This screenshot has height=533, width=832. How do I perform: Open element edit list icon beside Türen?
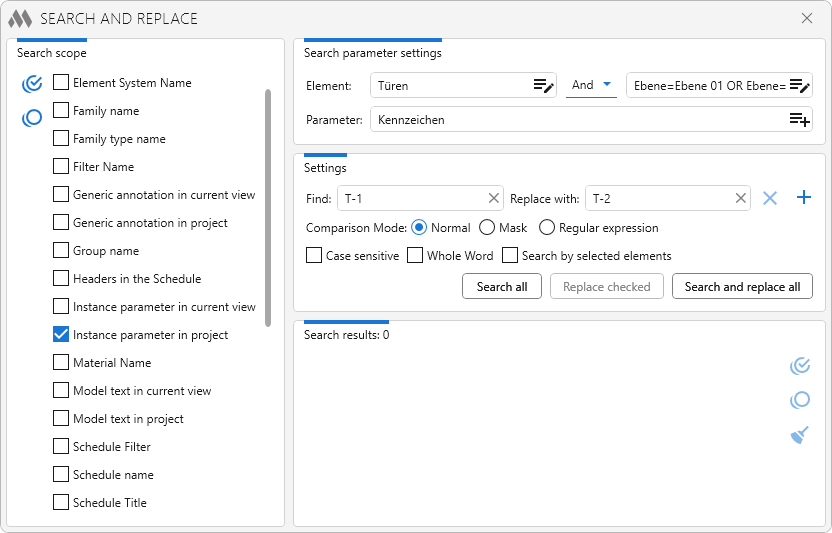coord(543,85)
